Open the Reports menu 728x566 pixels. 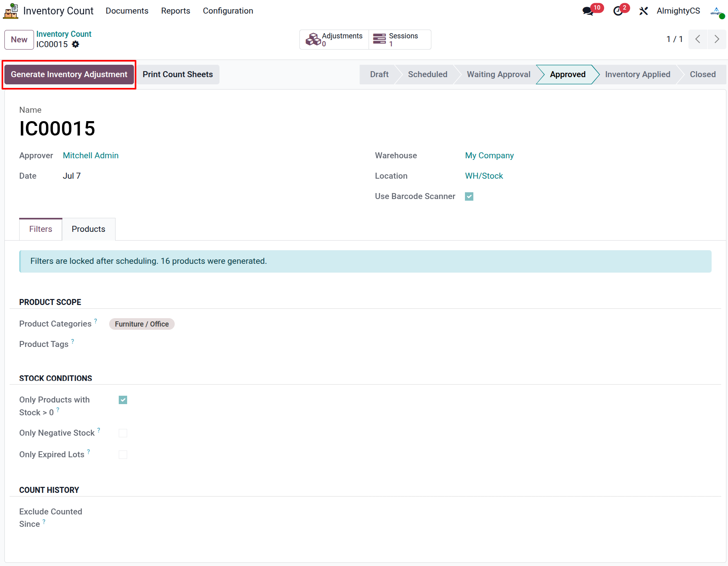click(x=176, y=11)
